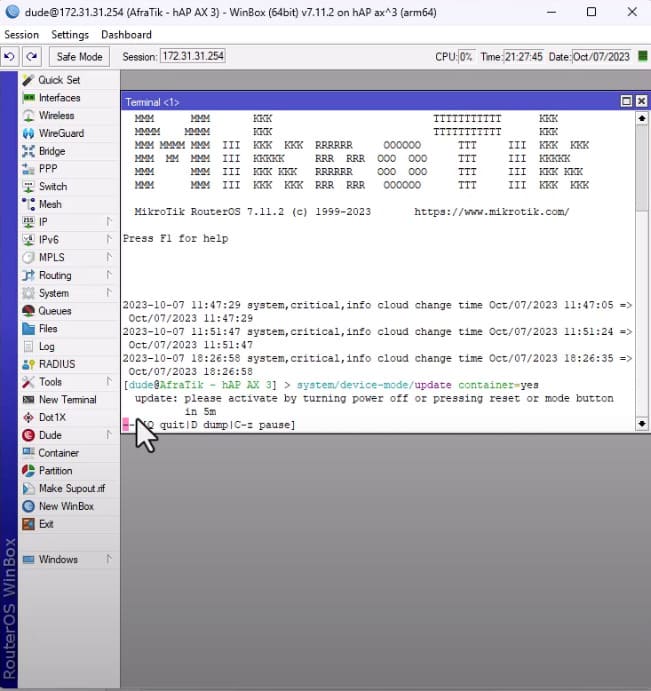Click the Date value Oct/07/2023

601,57
